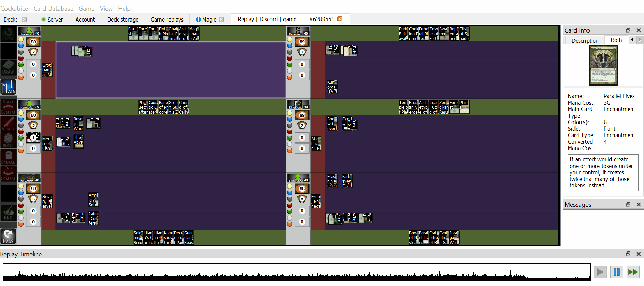The height and width of the screenshot is (286, 644).
Task: Click the Start Combat phase icon
Action: pyautogui.click(x=8, y=107)
